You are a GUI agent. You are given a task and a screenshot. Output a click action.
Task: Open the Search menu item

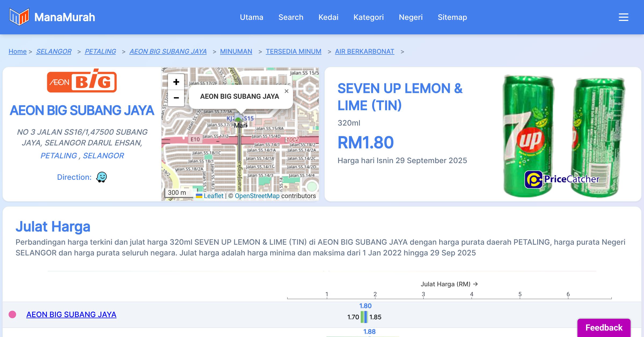coord(291,17)
